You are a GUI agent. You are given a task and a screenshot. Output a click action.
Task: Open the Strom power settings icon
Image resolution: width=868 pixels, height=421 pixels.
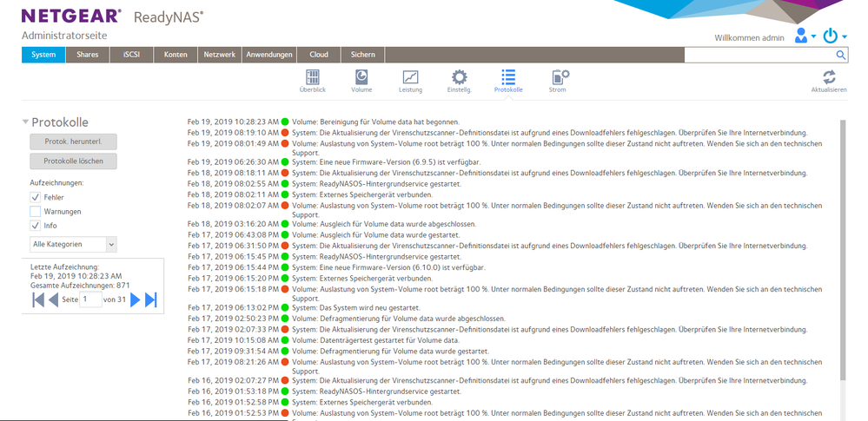pos(559,77)
